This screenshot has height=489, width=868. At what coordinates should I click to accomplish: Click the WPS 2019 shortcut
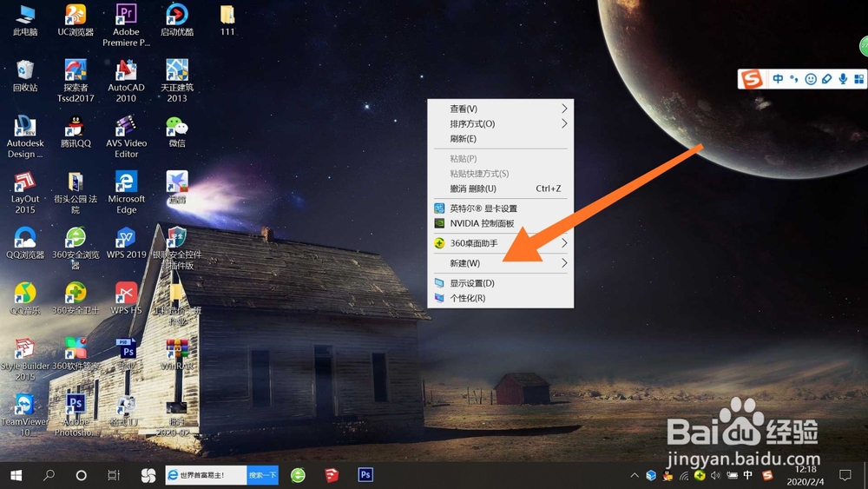pos(126,243)
